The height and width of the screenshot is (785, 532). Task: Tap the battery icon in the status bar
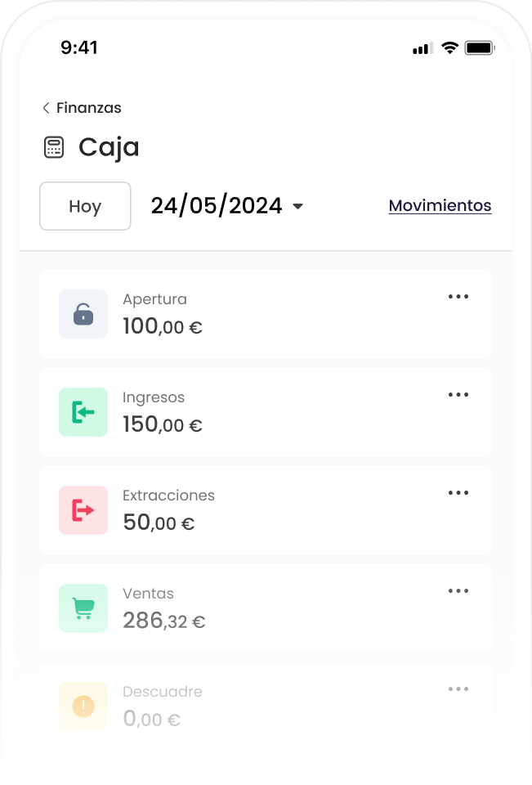[x=481, y=48]
